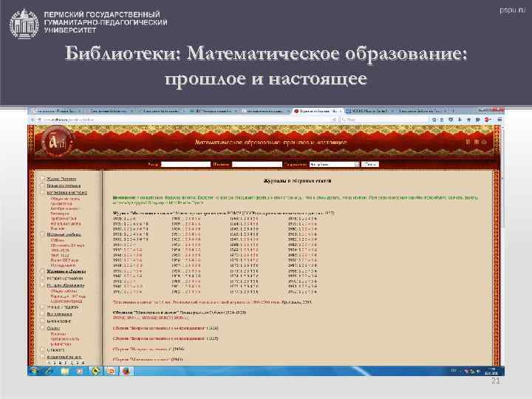Viewport: 532px width, 399px height.
Task: Click the red add-on icon in browser toolbar
Action: point(488,120)
